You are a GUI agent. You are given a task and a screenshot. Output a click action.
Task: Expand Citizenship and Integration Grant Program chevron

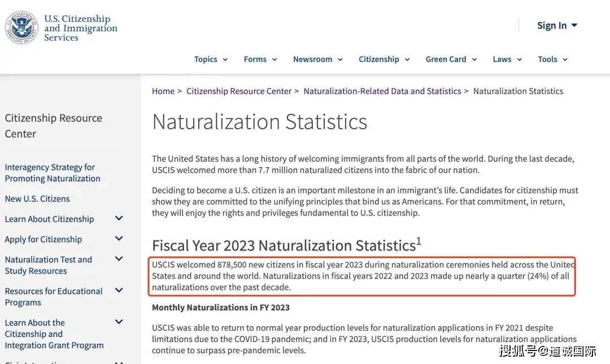pyautogui.click(x=119, y=322)
